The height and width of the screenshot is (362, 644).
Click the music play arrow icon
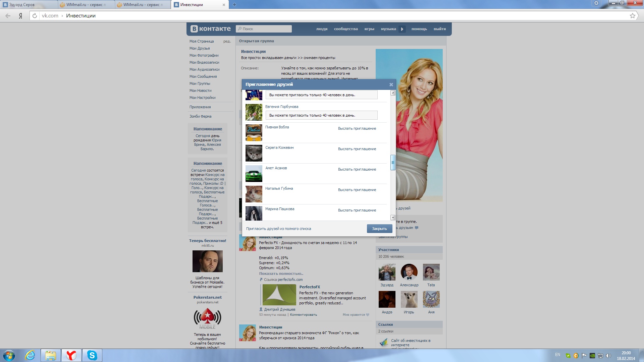coord(402,29)
